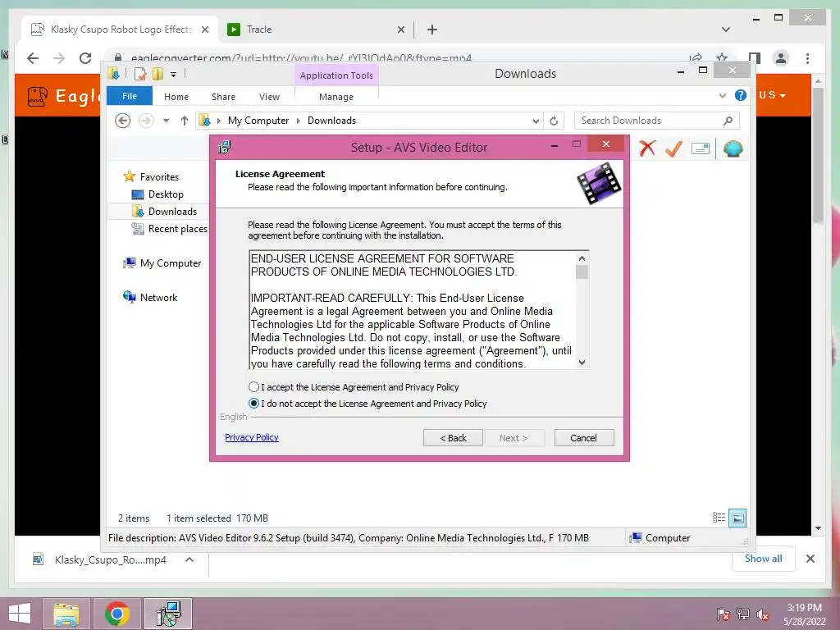Switch to large icons view in status bar
This screenshot has height=630, width=840.
[737, 518]
